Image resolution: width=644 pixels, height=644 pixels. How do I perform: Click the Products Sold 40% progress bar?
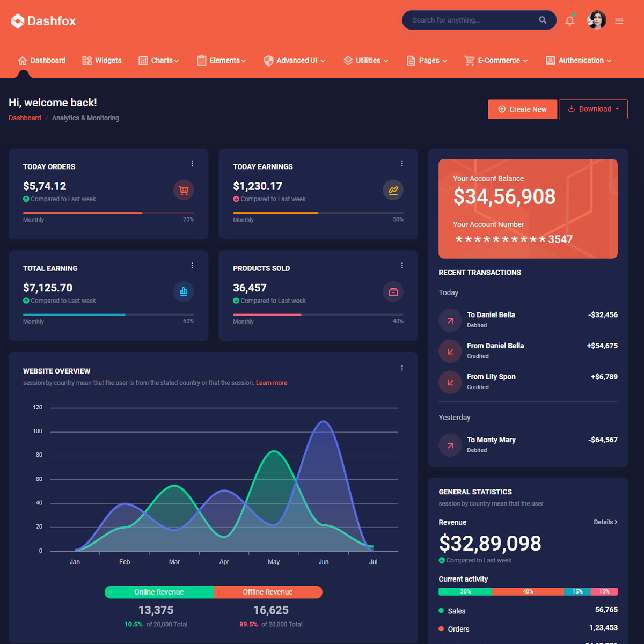[x=318, y=314]
